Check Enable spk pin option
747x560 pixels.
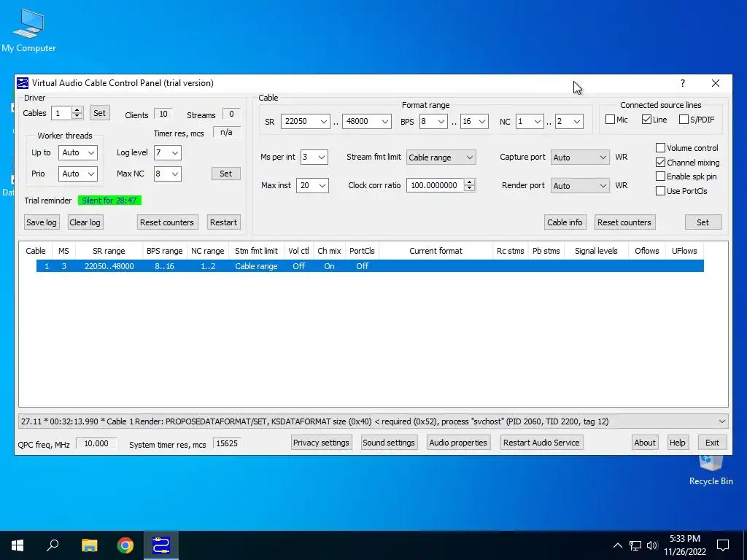(x=660, y=176)
